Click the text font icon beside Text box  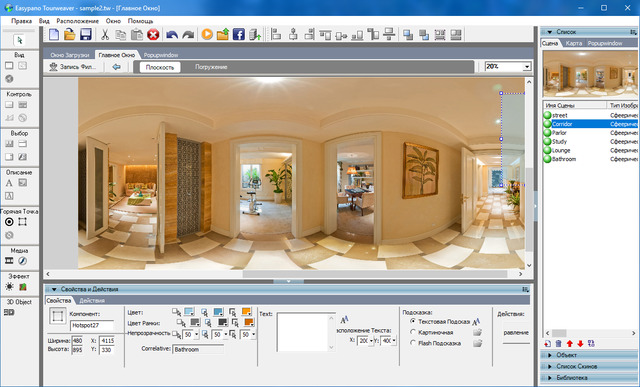tap(344, 319)
